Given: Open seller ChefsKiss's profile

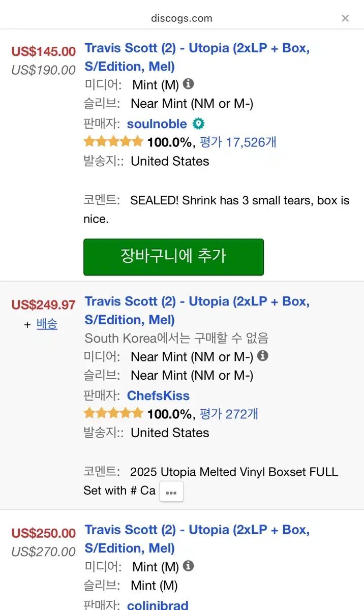Looking at the screenshot, I should tap(158, 395).
